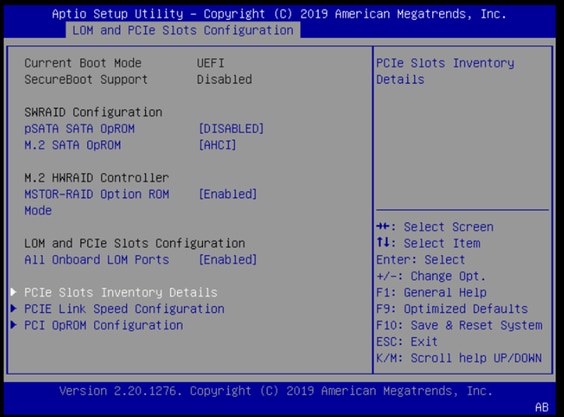Click the SecureBoot Support label

point(86,80)
